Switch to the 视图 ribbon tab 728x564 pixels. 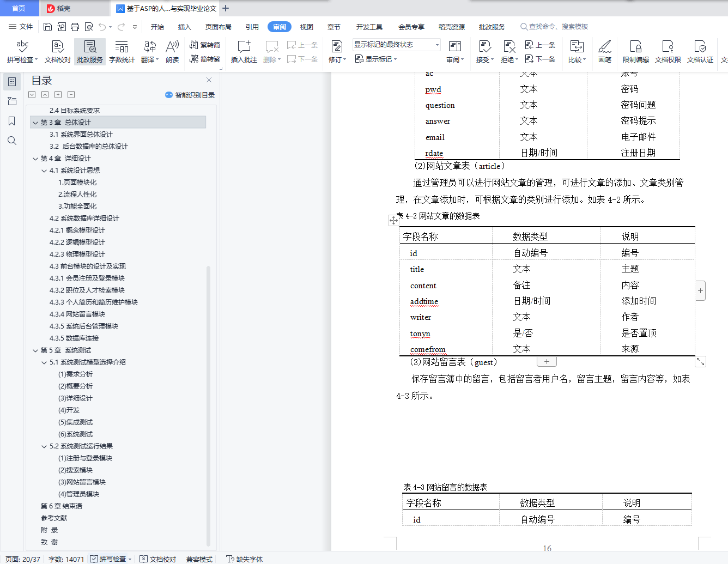307,27
